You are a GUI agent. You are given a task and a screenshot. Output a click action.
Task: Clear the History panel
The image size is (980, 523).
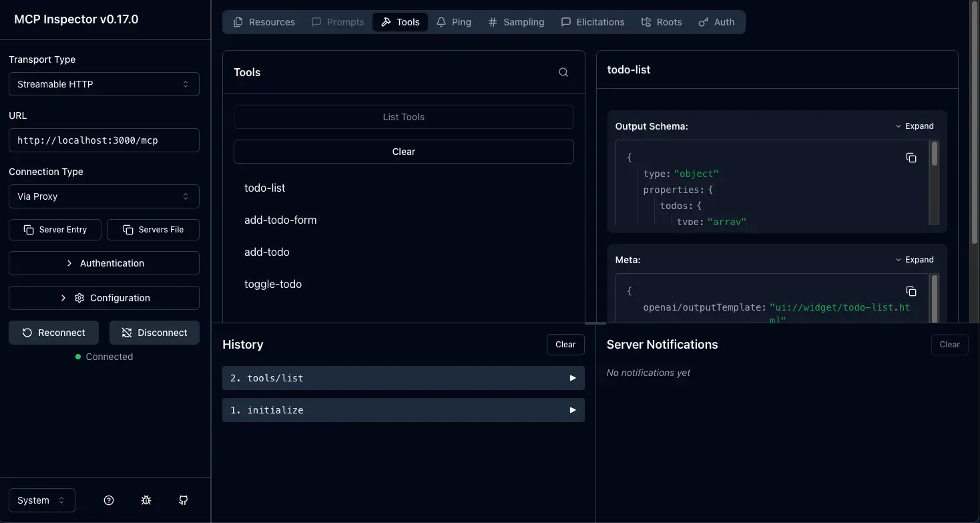565,345
